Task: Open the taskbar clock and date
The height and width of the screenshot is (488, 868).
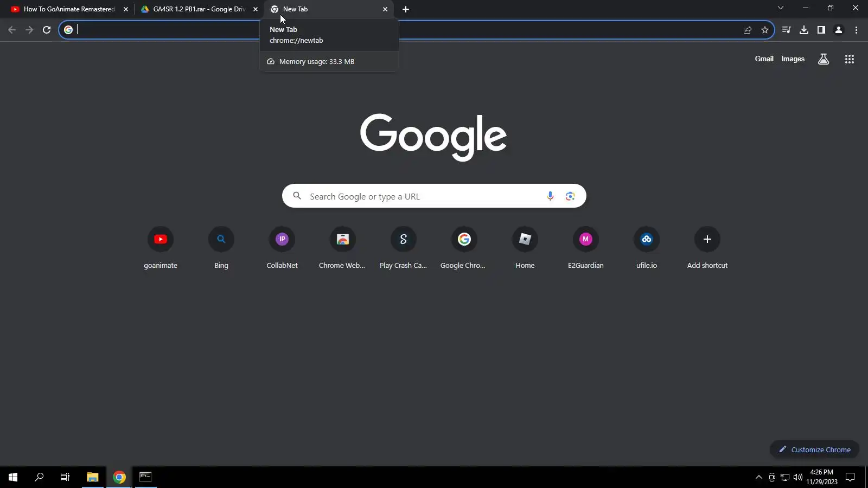Action: (821, 477)
